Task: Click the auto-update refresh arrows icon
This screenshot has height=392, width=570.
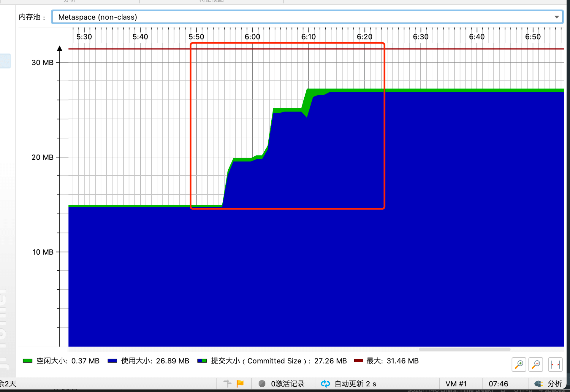Action: click(x=325, y=384)
